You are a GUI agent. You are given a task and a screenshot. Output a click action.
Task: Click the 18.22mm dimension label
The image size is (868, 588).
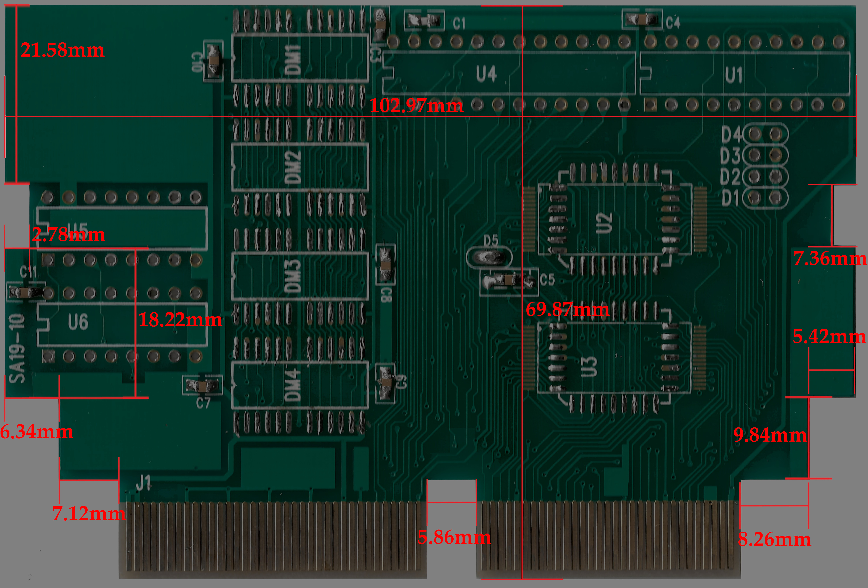click(180, 320)
